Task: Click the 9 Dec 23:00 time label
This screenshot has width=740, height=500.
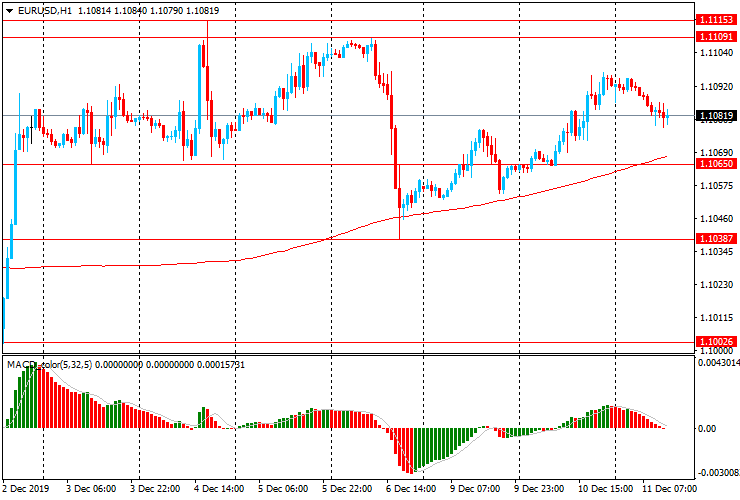Action: pos(539,490)
